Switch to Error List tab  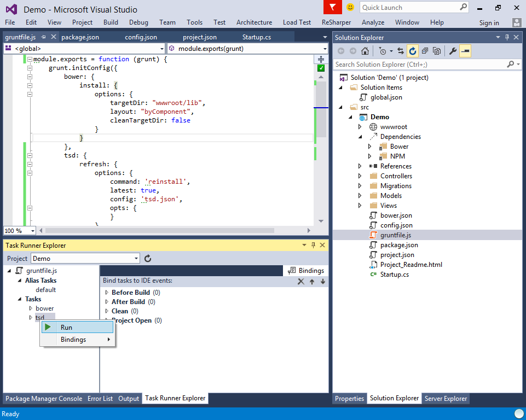pyautogui.click(x=100, y=398)
